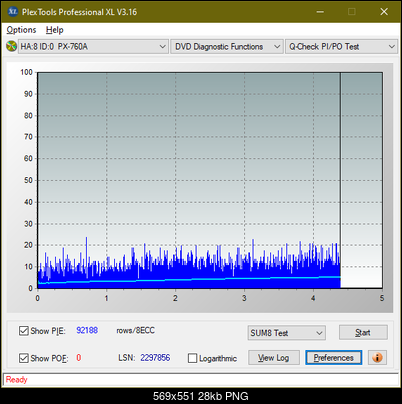Click the rows/8ECC label
Screen dimensions: 402x404
tap(135, 330)
